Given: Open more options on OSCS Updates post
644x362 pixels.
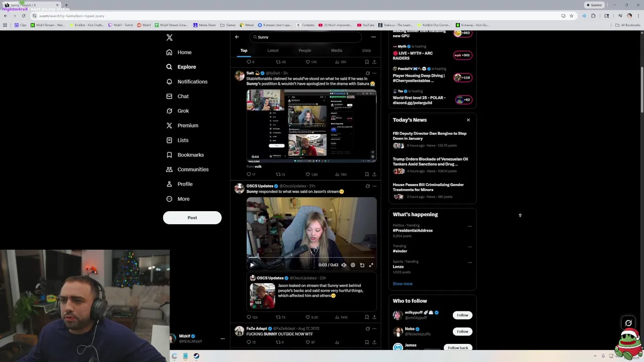Looking at the screenshot, I should [374, 186].
